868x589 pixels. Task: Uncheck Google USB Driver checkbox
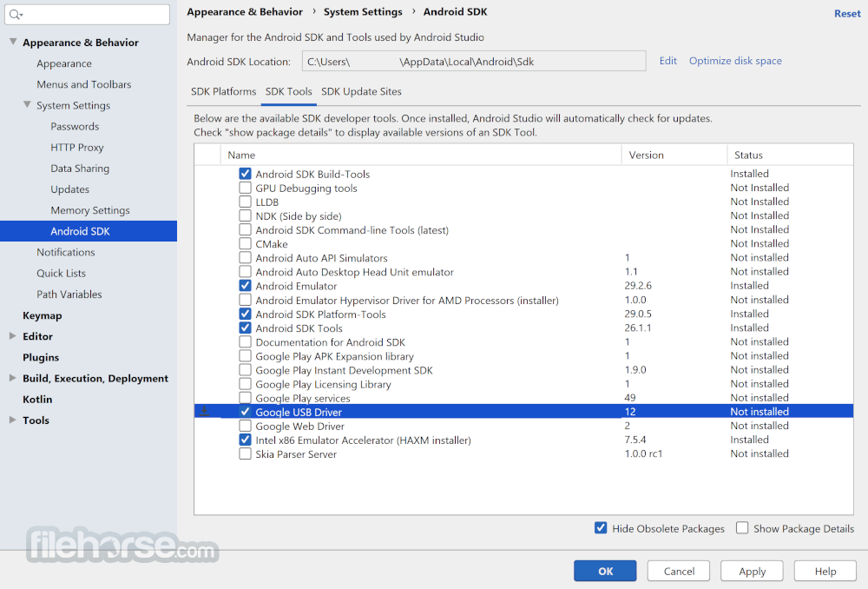coord(246,412)
